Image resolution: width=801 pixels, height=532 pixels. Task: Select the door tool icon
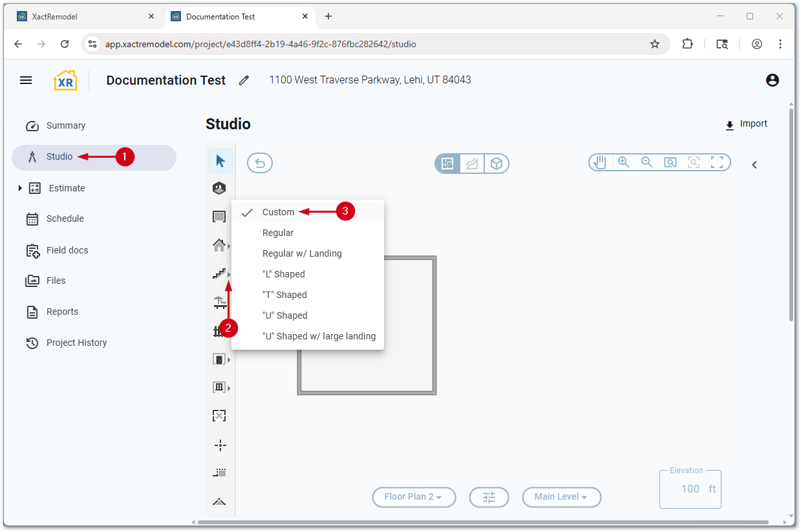coord(219,359)
